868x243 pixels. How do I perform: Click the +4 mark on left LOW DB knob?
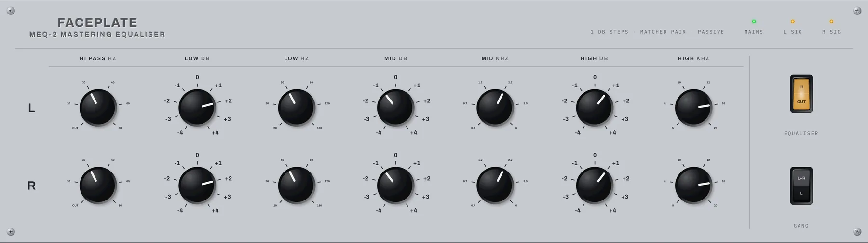coord(215,132)
